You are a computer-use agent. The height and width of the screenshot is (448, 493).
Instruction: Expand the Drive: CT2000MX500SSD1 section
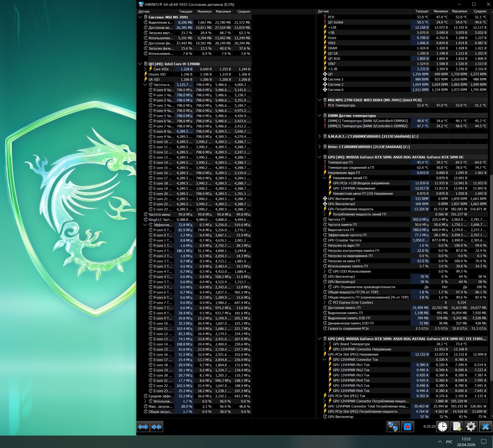click(319, 147)
